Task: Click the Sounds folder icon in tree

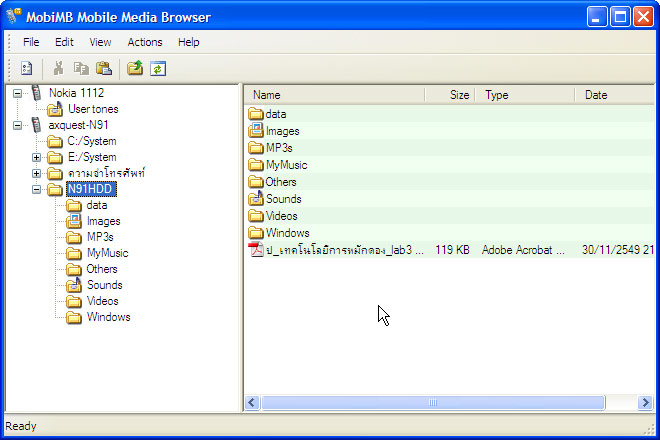Action: [x=74, y=285]
